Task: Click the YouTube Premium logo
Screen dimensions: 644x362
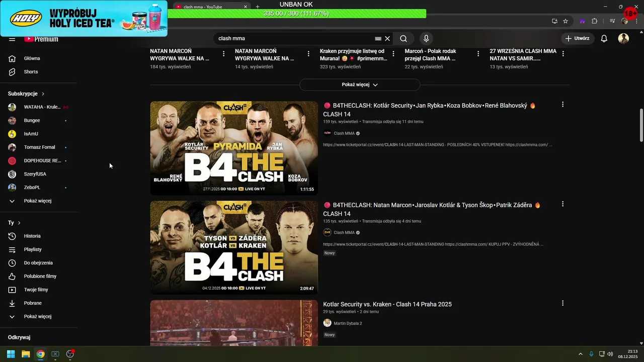Action: click(41, 39)
